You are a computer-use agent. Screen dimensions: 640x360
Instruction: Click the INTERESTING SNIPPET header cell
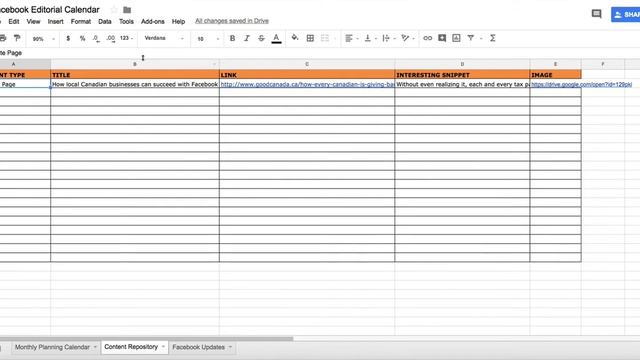point(462,75)
